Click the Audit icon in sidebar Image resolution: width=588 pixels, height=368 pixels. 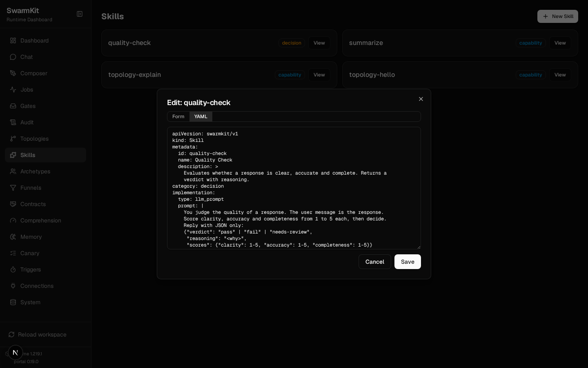click(x=13, y=122)
